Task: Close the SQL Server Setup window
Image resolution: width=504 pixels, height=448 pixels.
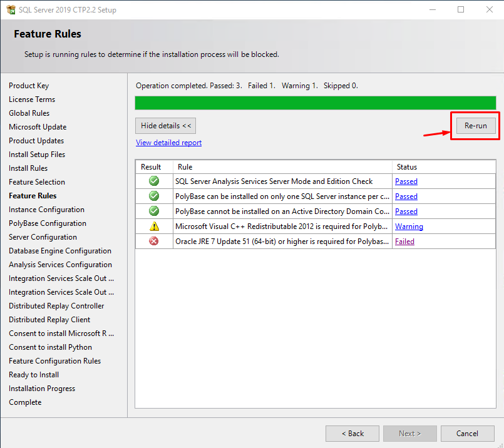Action: [x=489, y=9]
